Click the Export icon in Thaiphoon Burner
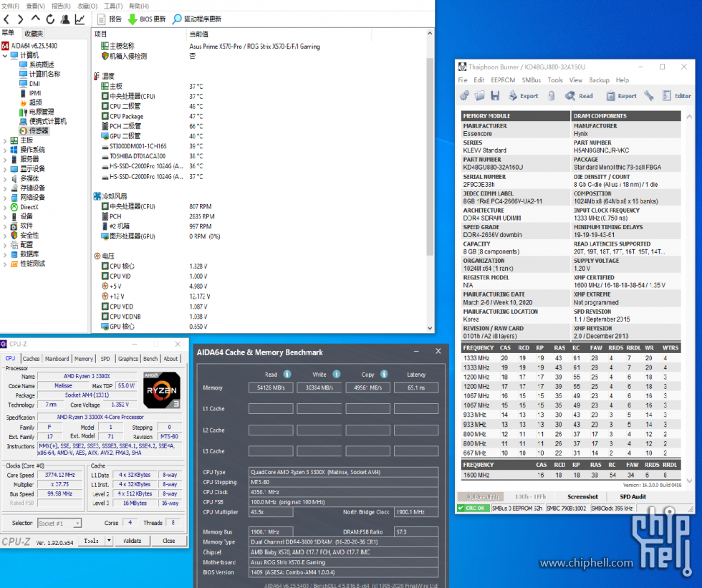Image resolution: width=702 pixels, height=588 pixels. coord(512,95)
